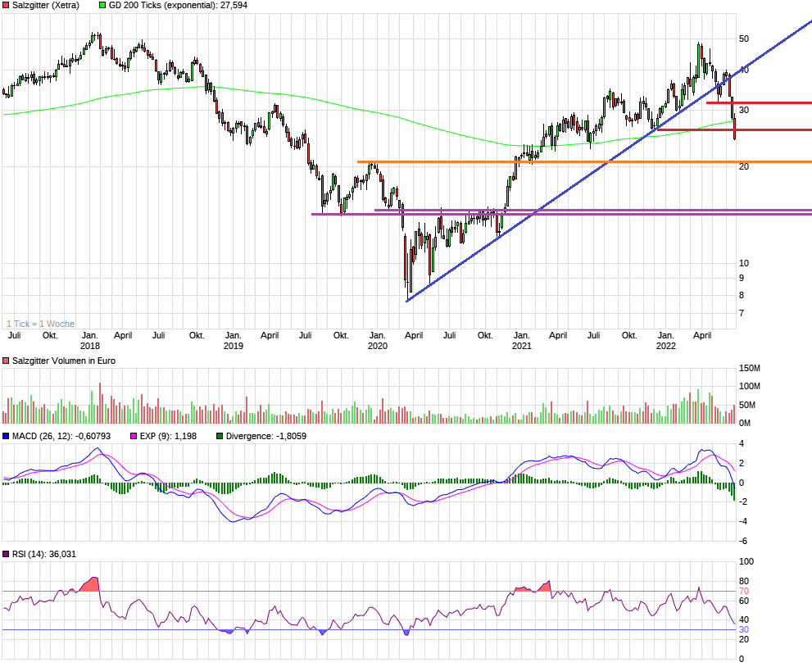Click the Salzgitter Volumen in Euro legend icon
This screenshot has height=667, width=812.
coord(6,361)
